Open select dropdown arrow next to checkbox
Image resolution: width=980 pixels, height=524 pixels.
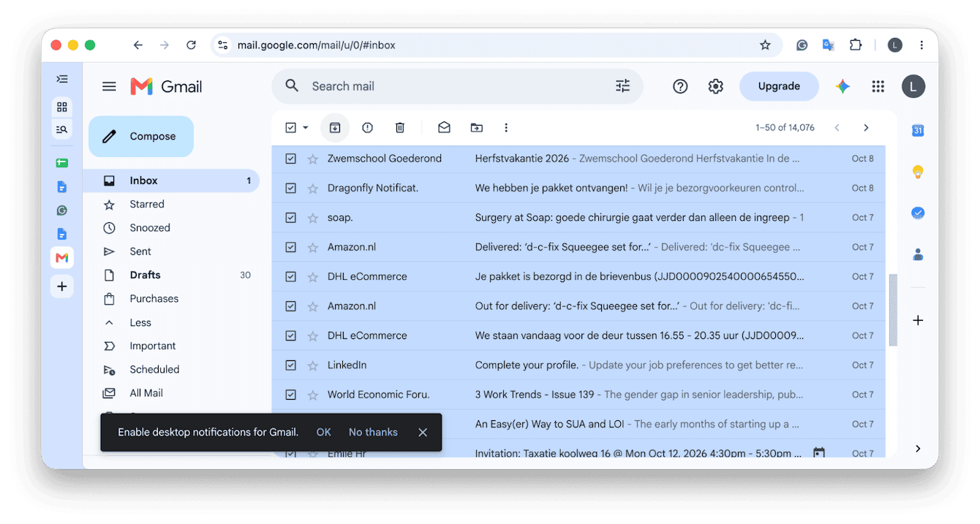pyautogui.click(x=306, y=128)
